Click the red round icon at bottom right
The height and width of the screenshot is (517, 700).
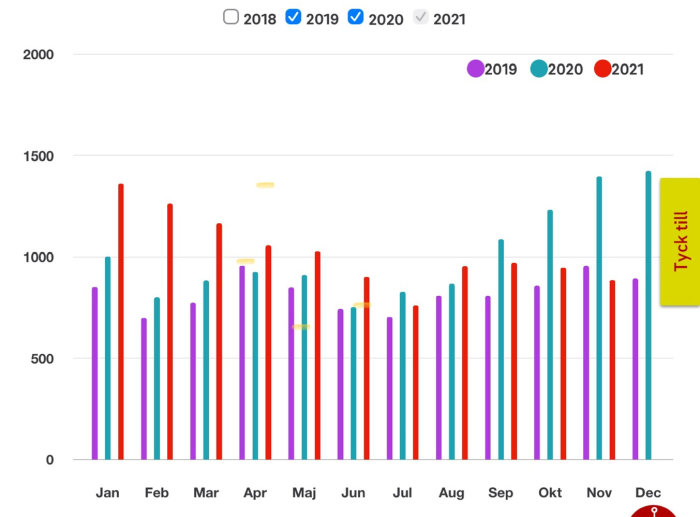(x=655, y=508)
